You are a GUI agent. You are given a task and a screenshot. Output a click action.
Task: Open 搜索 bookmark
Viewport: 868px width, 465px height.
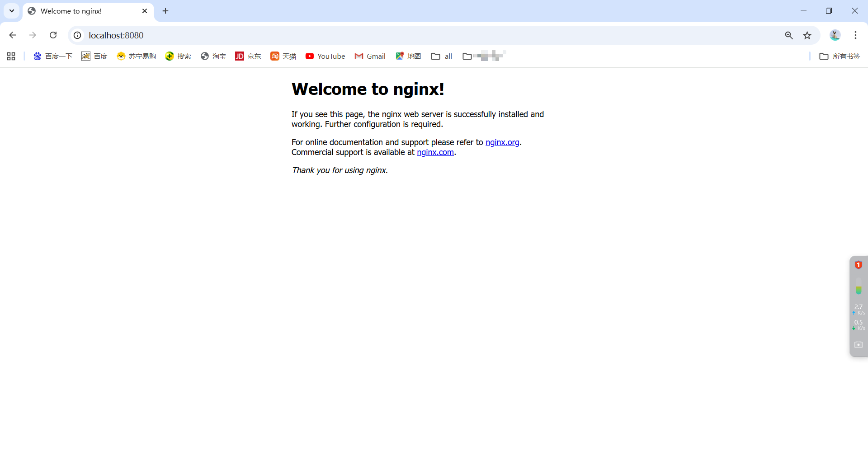tap(178, 56)
